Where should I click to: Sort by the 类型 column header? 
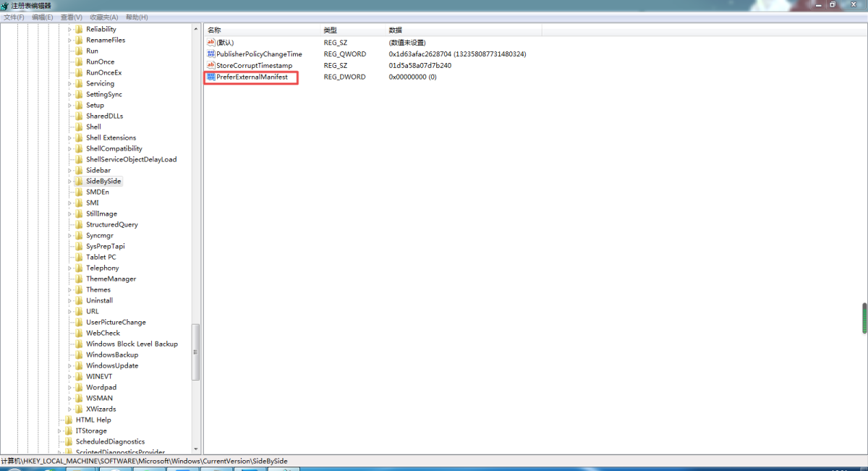(x=352, y=30)
